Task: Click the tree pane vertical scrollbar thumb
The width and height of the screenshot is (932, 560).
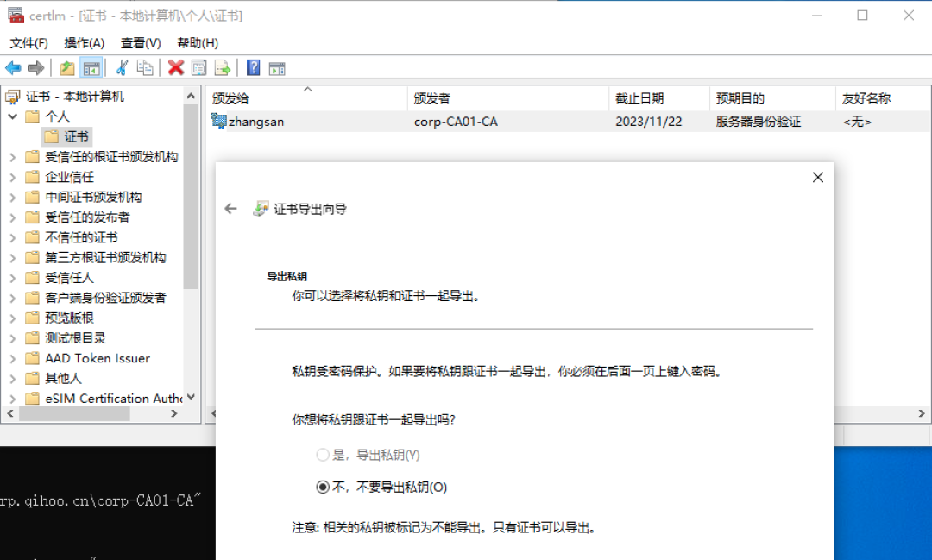Action: click(191, 196)
